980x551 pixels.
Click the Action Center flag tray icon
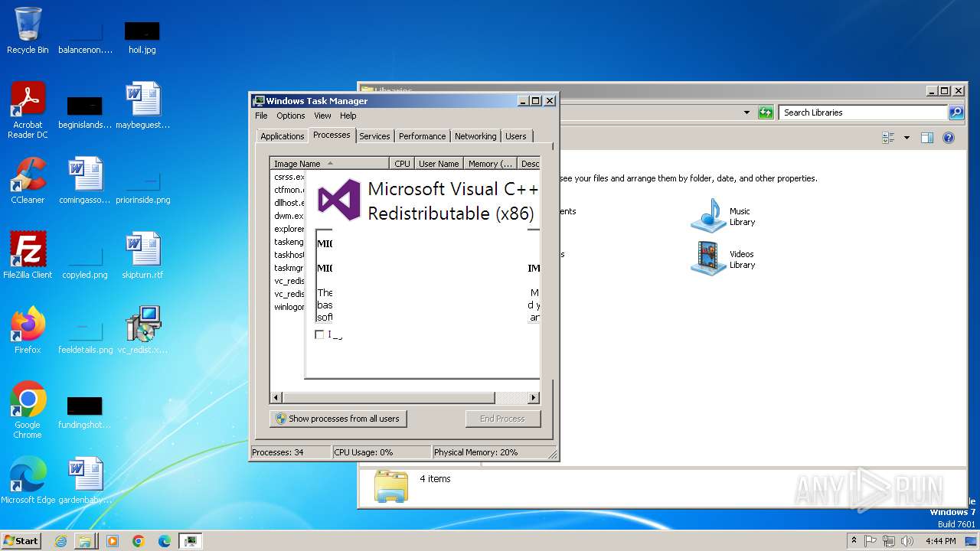871,541
